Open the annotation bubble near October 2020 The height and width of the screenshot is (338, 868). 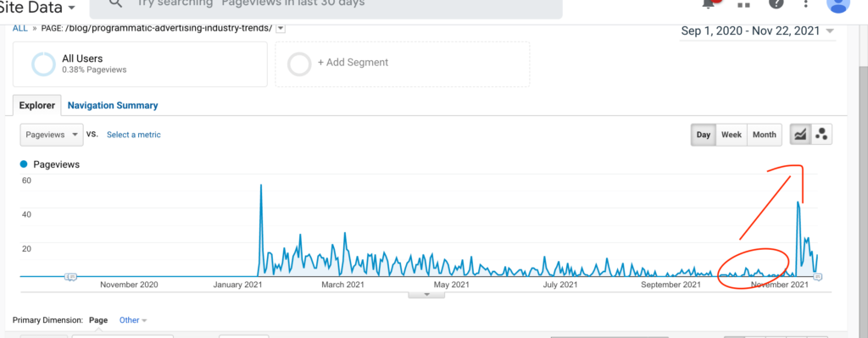[71, 277]
